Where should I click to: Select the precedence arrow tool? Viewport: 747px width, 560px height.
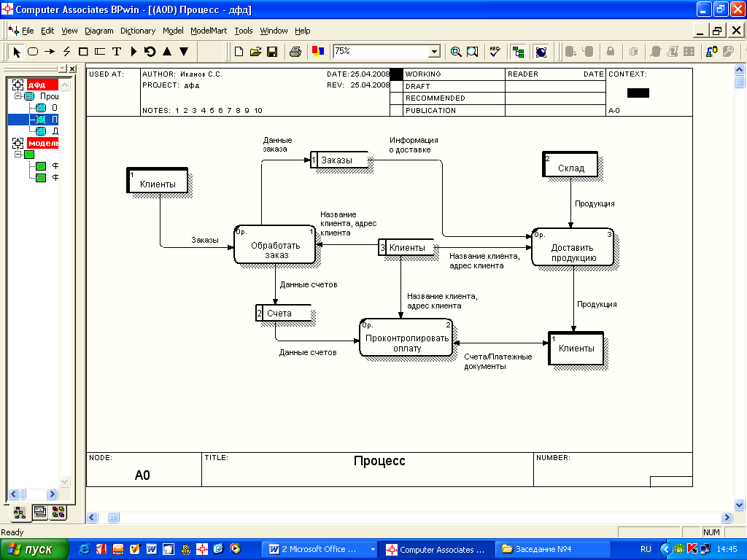(50, 52)
